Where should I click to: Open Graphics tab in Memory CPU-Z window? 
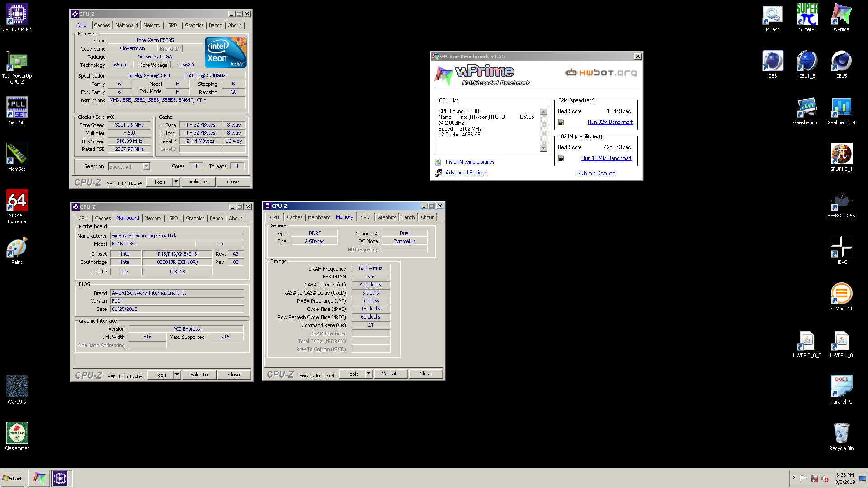pyautogui.click(x=387, y=217)
